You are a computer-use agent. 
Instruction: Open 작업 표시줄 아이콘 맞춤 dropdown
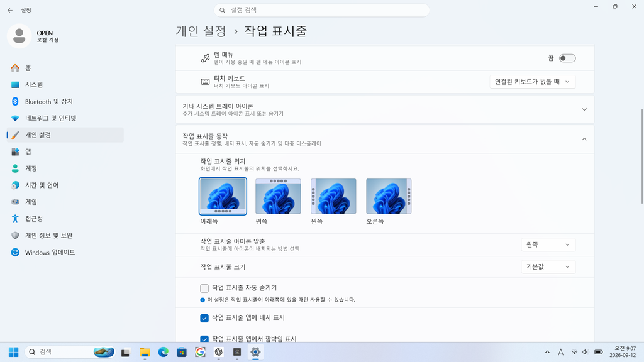(548, 244)
